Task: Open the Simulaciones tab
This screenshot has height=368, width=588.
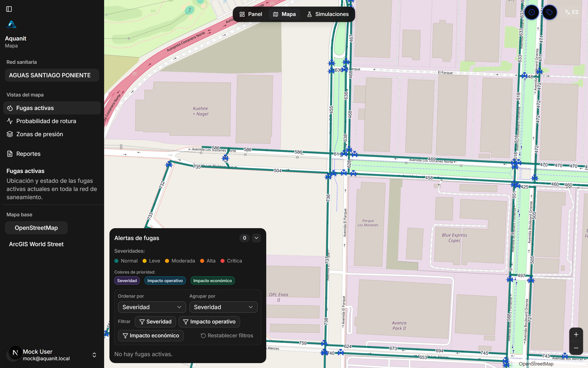Action: [x=328, y=14]
